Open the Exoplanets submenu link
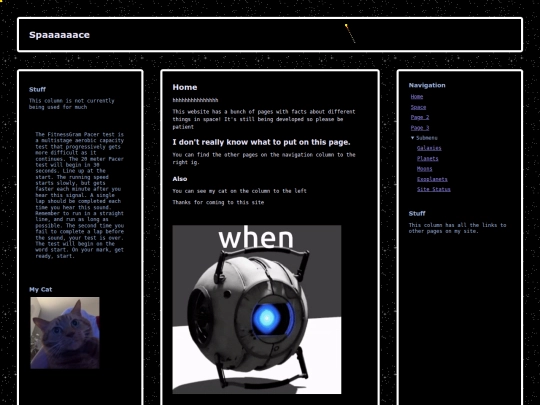 click(432, 179)
